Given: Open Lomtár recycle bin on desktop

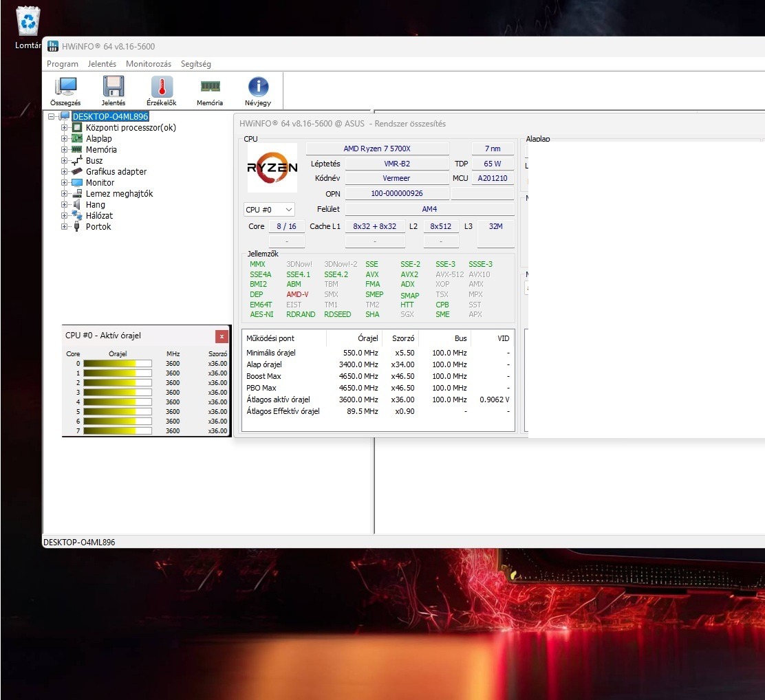Looking at the screenshot, I should click(x=28, y=21).
